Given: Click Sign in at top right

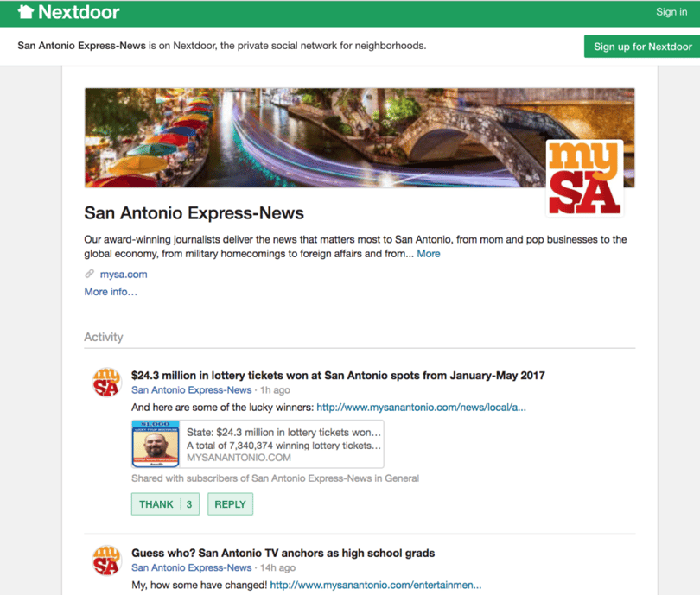Looking at the screenshot, I should click(x=671, y=12).
